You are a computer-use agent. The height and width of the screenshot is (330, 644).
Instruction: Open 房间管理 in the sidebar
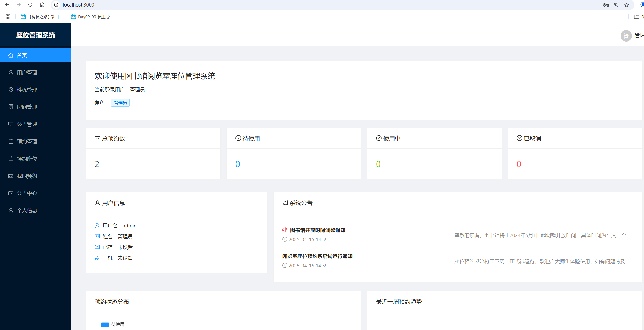27,107
